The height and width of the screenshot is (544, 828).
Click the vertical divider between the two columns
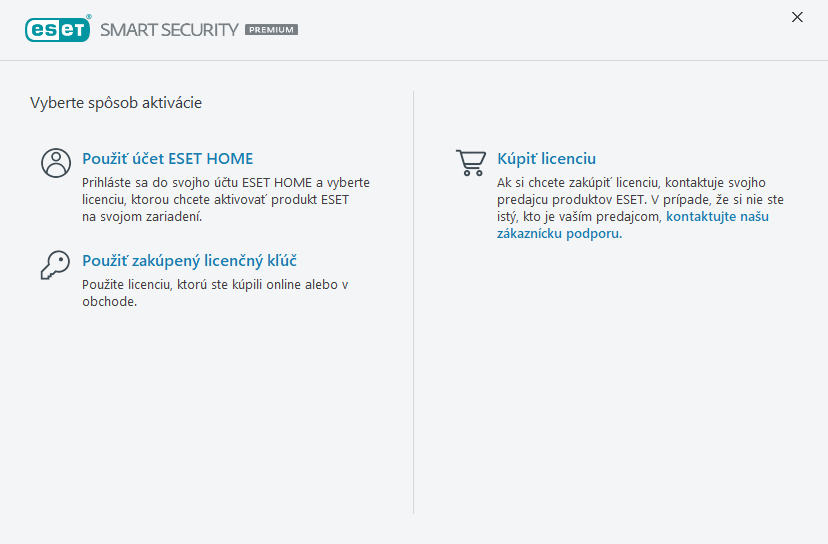point(414,300)
